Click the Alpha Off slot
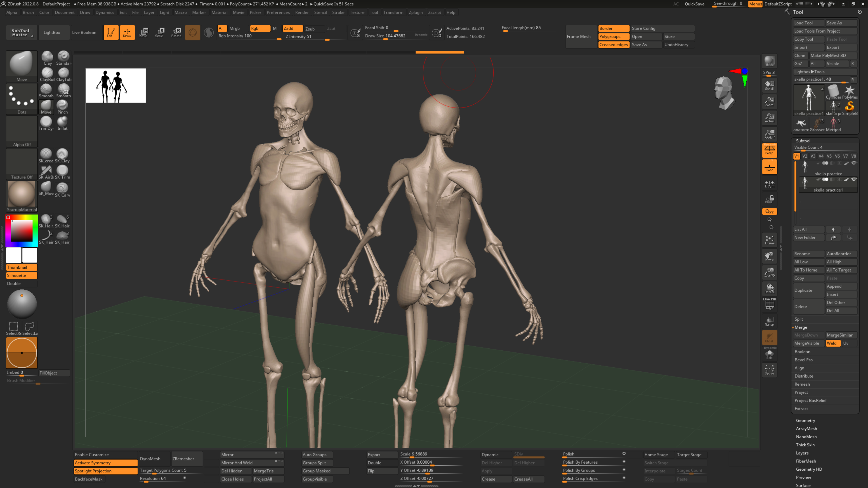 (21, 132)
